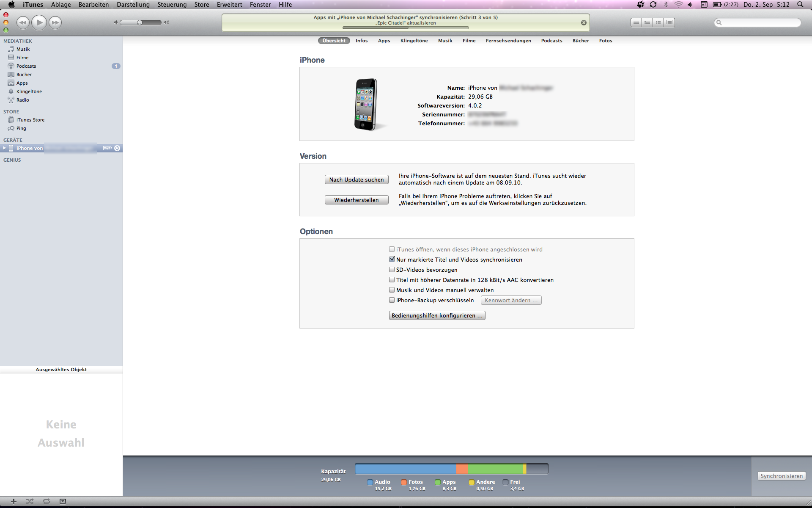Select the Infos tab
Image resolution: width=812 pixels, height=508 pixels.
pos(362,41)
